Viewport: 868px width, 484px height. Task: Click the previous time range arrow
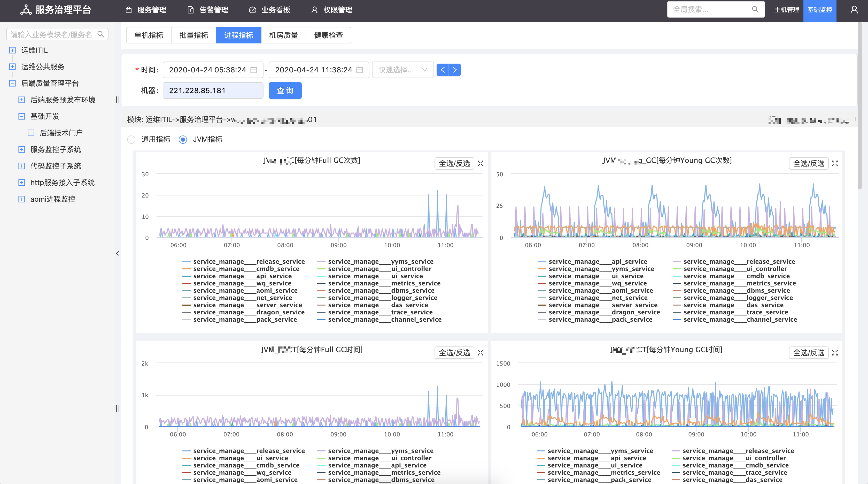coord(443,70)
